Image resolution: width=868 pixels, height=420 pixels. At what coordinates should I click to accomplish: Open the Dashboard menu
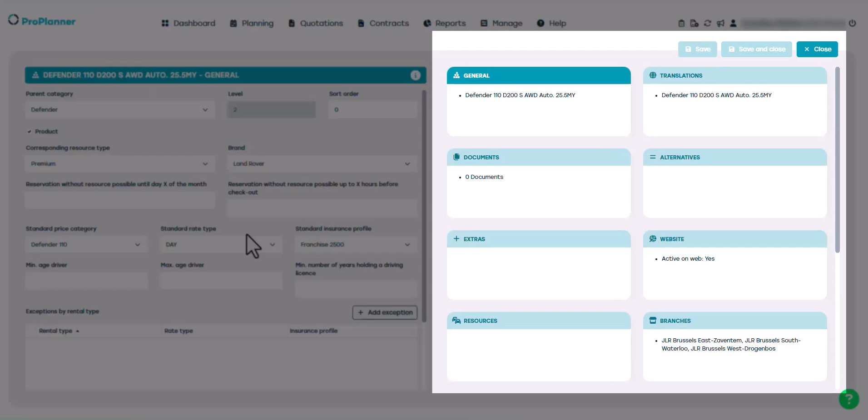tap(188, 23)
